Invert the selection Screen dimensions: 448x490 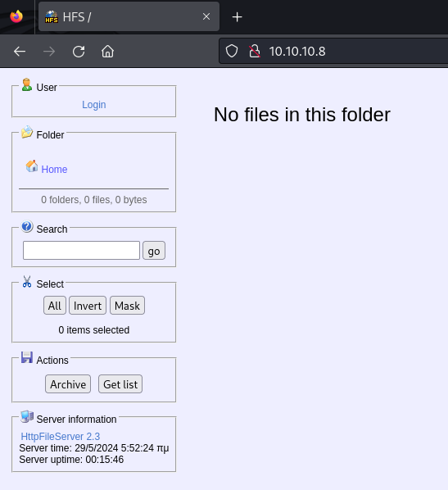point(88,306)
